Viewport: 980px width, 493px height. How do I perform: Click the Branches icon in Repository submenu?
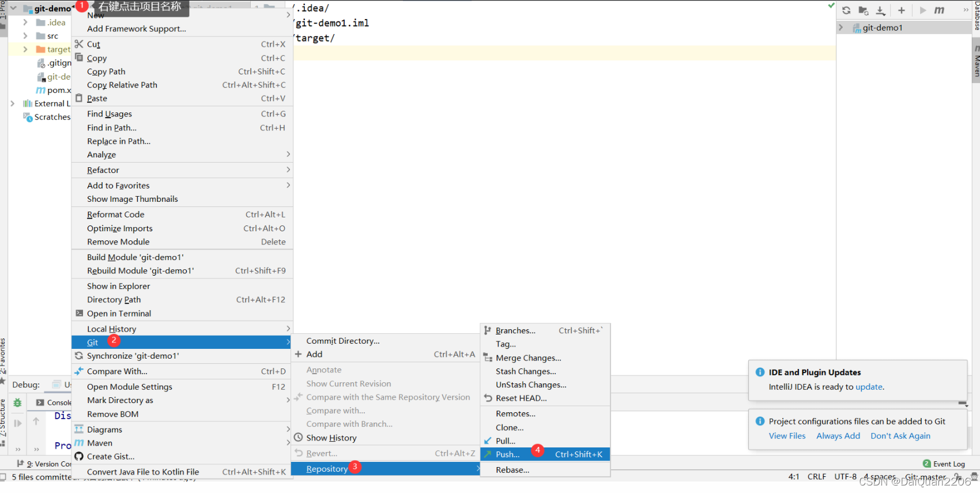point(488,330)
